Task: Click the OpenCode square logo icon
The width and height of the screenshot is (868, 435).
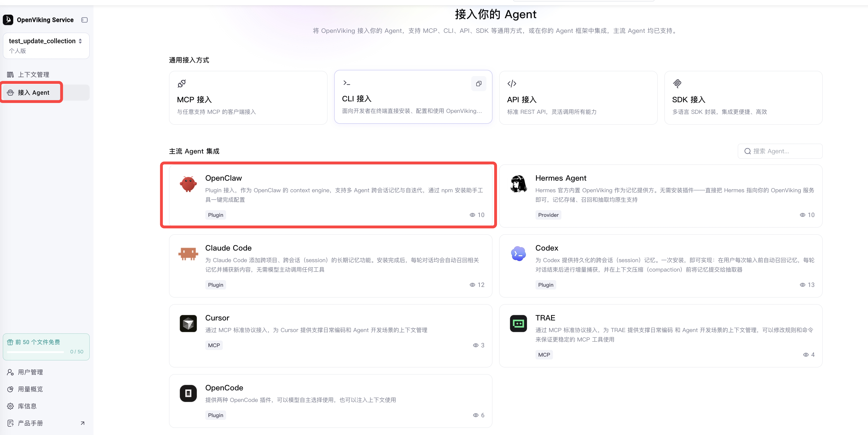Action: [x=188, y=393]
